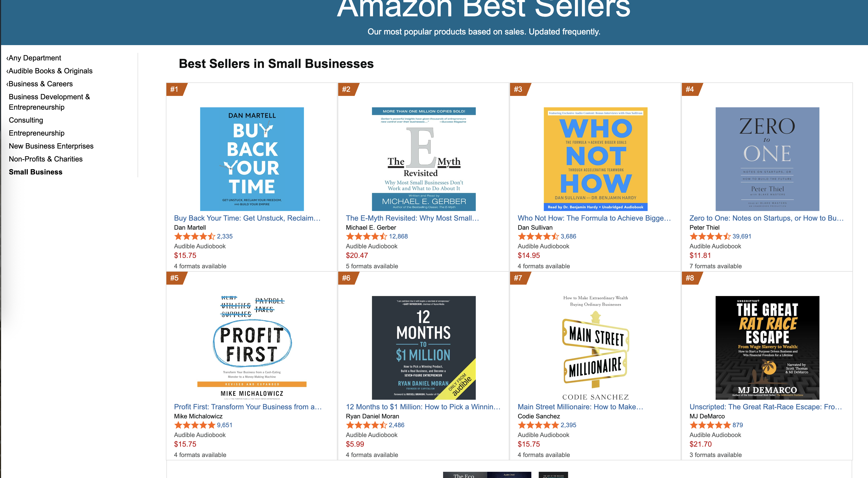Go up to Business & Careers category

click(40, 84)
